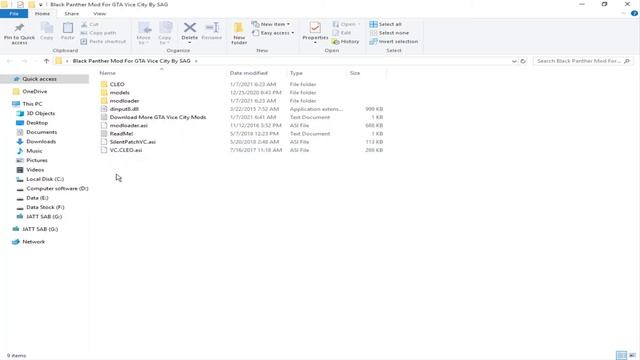Open the Move to menu
Viewport: 640px width, 360px height.
coord(144,33)
